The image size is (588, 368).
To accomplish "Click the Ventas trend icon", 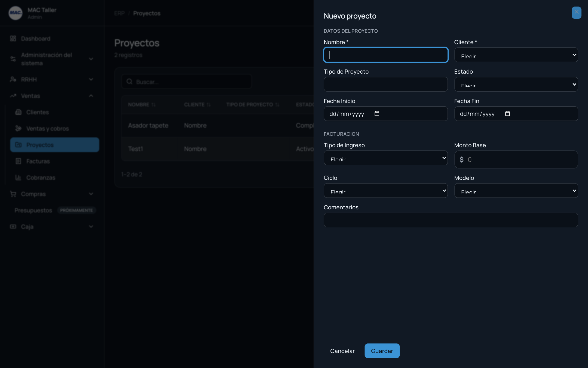I will [x=13, y=96].
